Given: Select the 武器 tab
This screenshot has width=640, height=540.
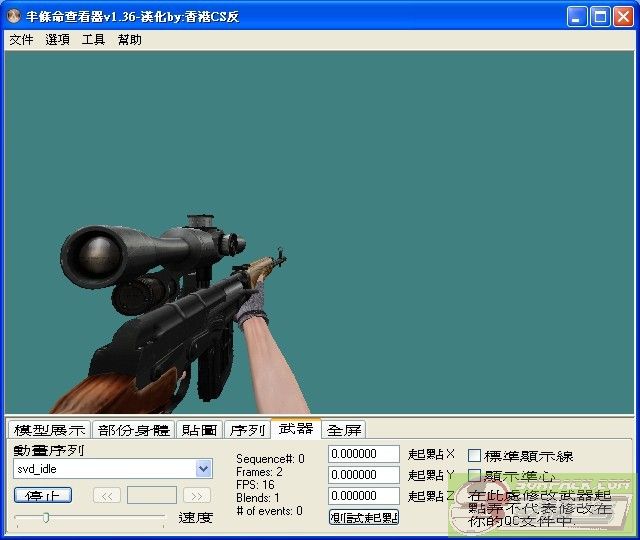Looking at the screenshot, I should click(296, 429).
